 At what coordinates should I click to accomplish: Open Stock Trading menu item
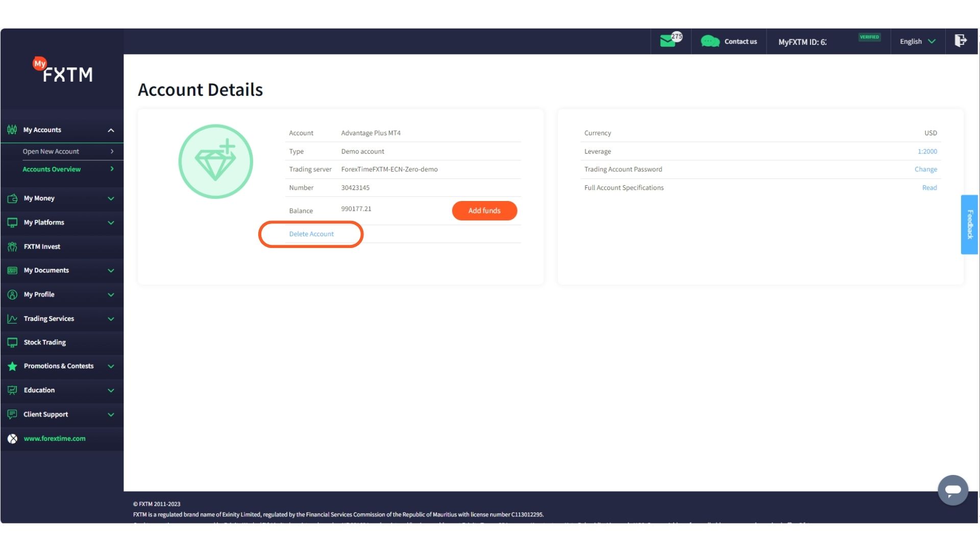(x=62, y=342)
